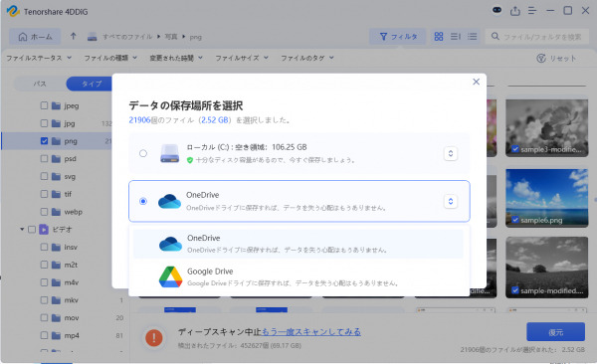The image size is (597, 364).
Task: Switch to simple list view icon
Action: pyautogui.click(x=472, y=37)
